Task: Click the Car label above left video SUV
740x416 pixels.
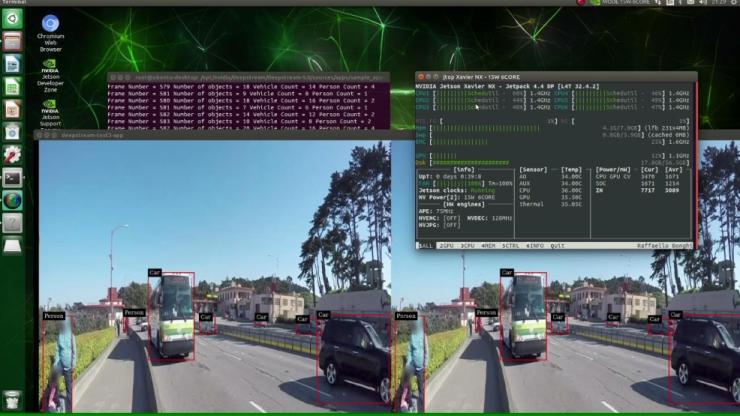Action: 323,314
